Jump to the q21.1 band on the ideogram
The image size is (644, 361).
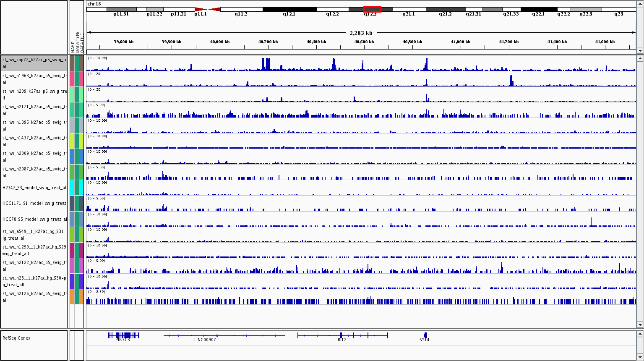pyautogui.click(x=409, y=9)
